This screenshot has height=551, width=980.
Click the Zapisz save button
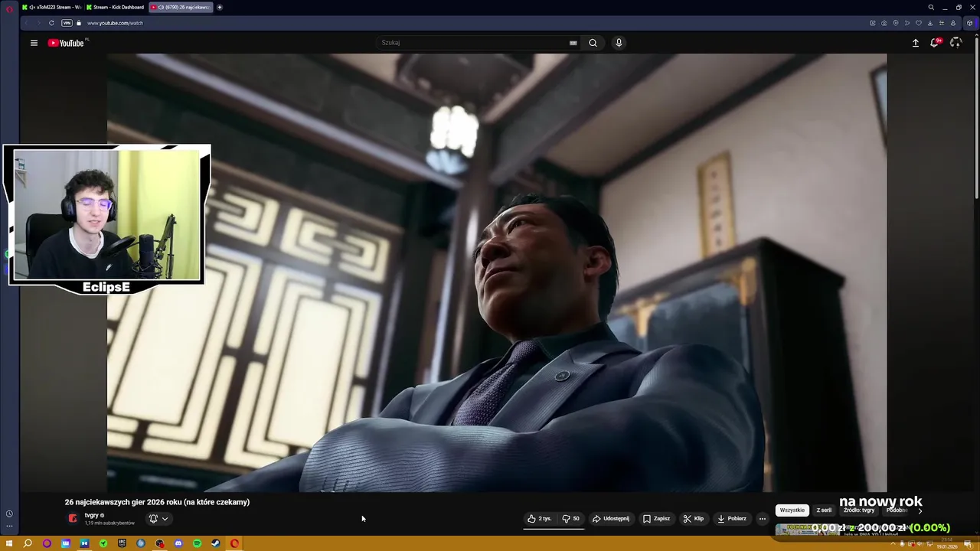point(656,519)
